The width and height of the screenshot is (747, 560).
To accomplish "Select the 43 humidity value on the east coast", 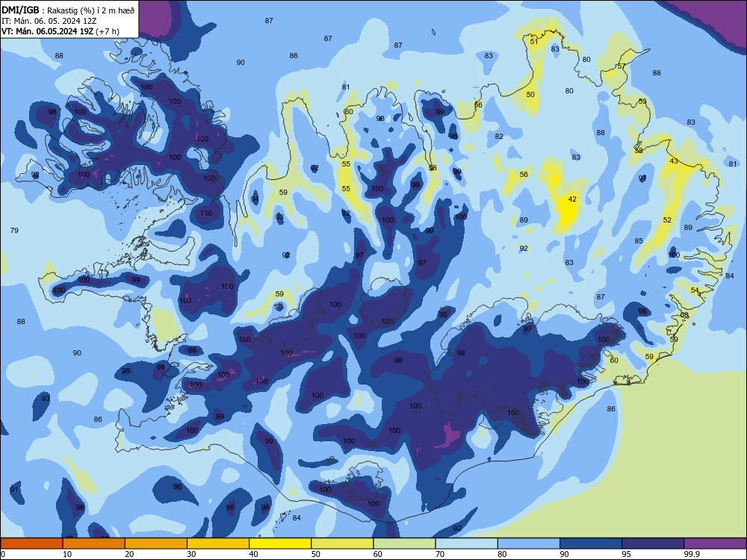I will point(674,161).
